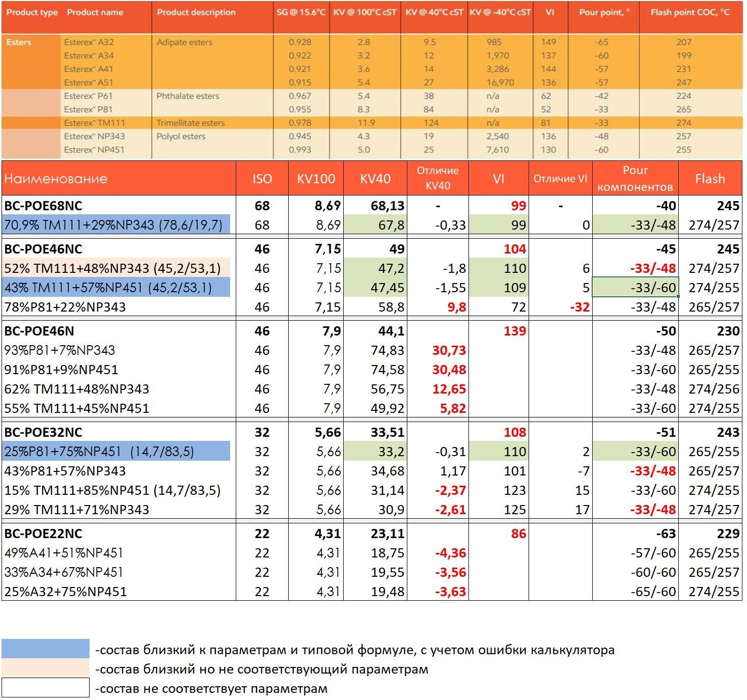Select the red value -2,61
The height and width of the screenshot is (700, 747).
[451, 510]
